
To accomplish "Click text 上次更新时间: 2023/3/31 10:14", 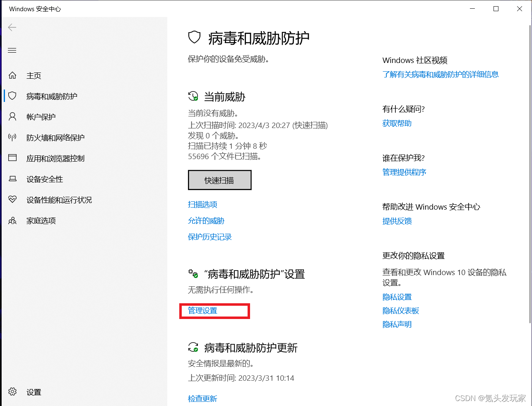I will [x=241, y=378].
